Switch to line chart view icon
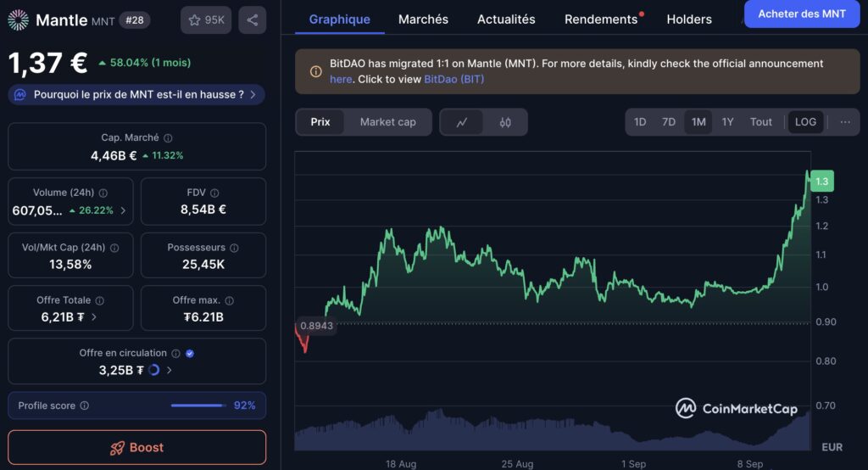The image size is (868, 470). click(462, 122)
